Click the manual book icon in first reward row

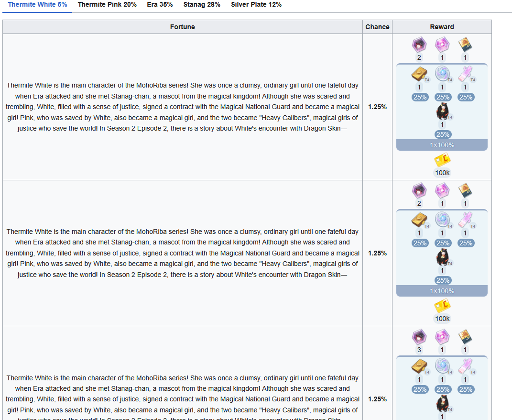point(465,45)
